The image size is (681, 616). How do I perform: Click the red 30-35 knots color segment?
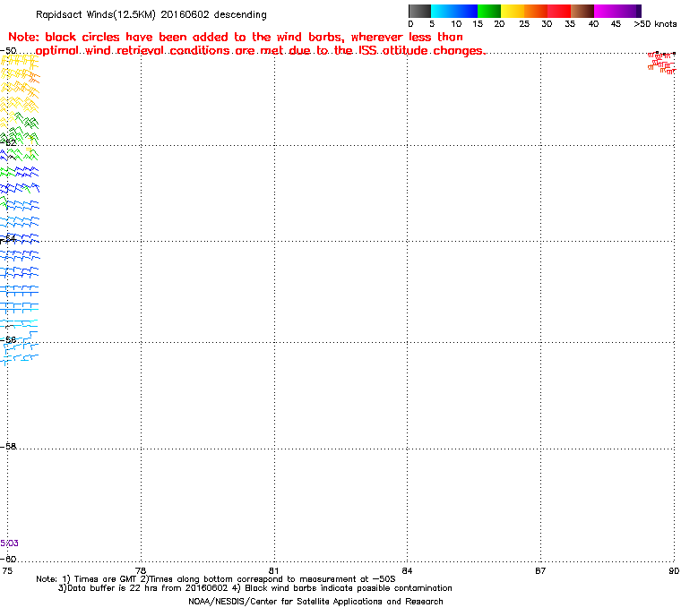click(559, 11)
